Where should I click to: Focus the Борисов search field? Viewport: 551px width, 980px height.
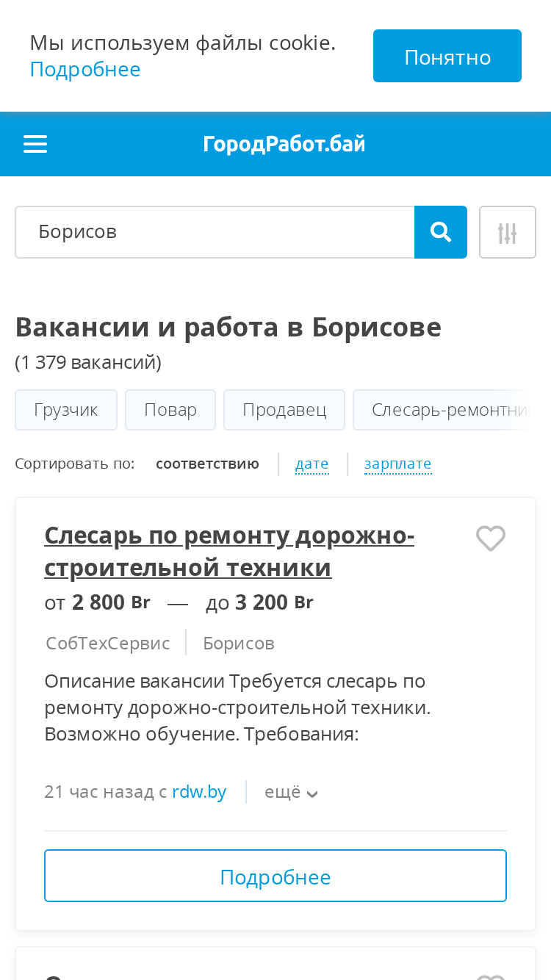click(x=215, y=232)
